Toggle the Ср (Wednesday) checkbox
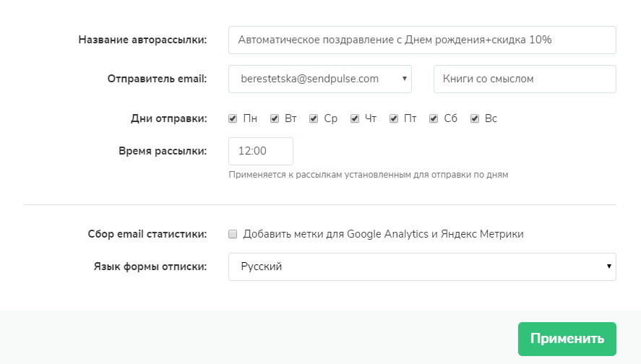 pos(314,118)
